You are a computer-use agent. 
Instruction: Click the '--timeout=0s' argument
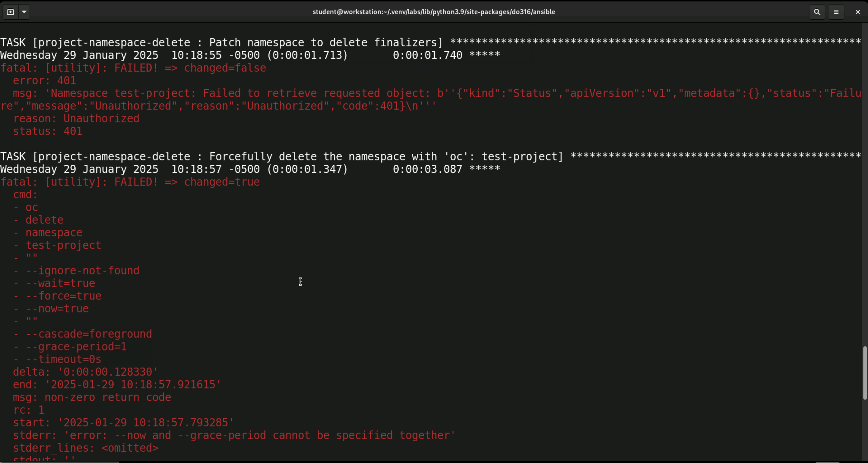63,359
